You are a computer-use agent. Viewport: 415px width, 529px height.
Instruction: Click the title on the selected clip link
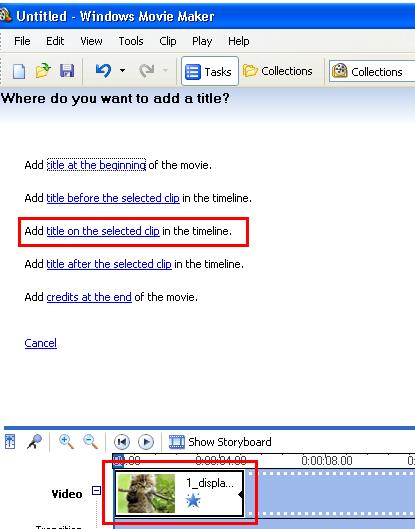coord(103,231)
